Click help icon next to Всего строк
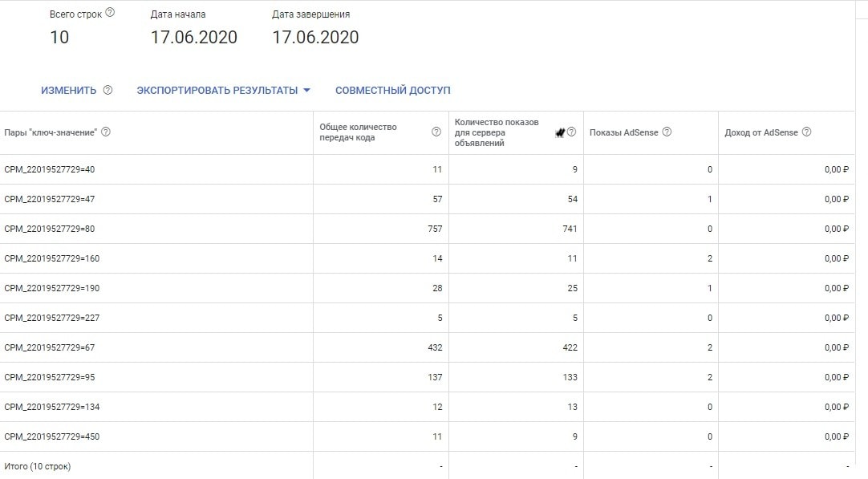The width and height of the screenshot is (868, 479). [x=110, y=13]
